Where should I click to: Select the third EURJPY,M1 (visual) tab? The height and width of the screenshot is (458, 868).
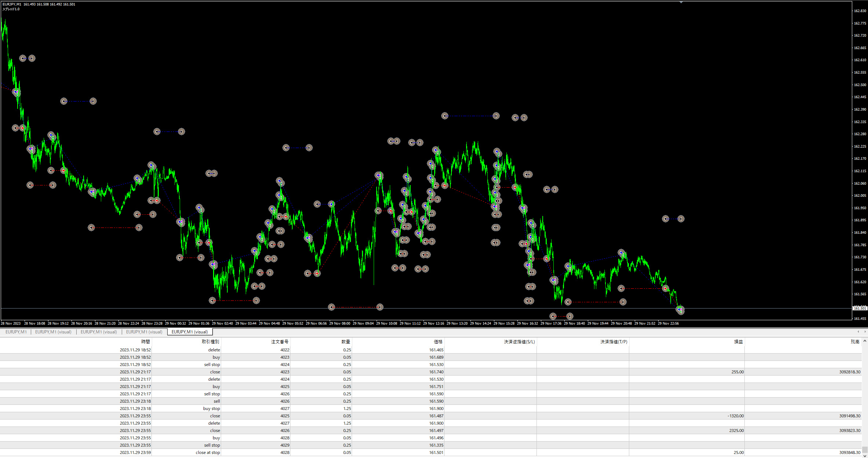pos(99,332)
